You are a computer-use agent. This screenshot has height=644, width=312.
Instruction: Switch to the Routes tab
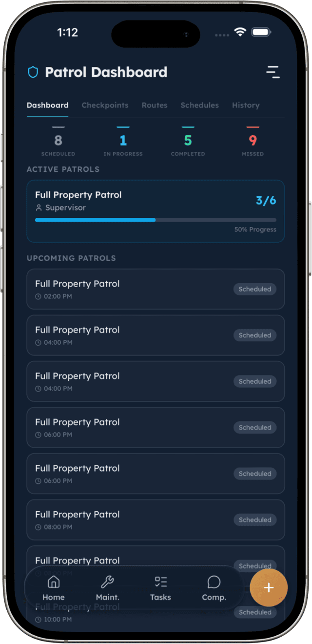click(155, 105)
